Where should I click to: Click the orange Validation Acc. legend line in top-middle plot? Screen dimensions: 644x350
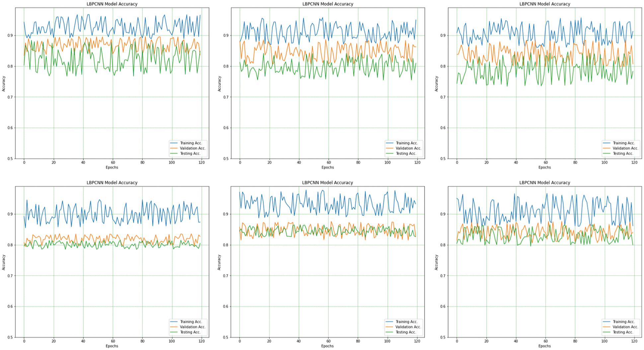pos(390,148)
